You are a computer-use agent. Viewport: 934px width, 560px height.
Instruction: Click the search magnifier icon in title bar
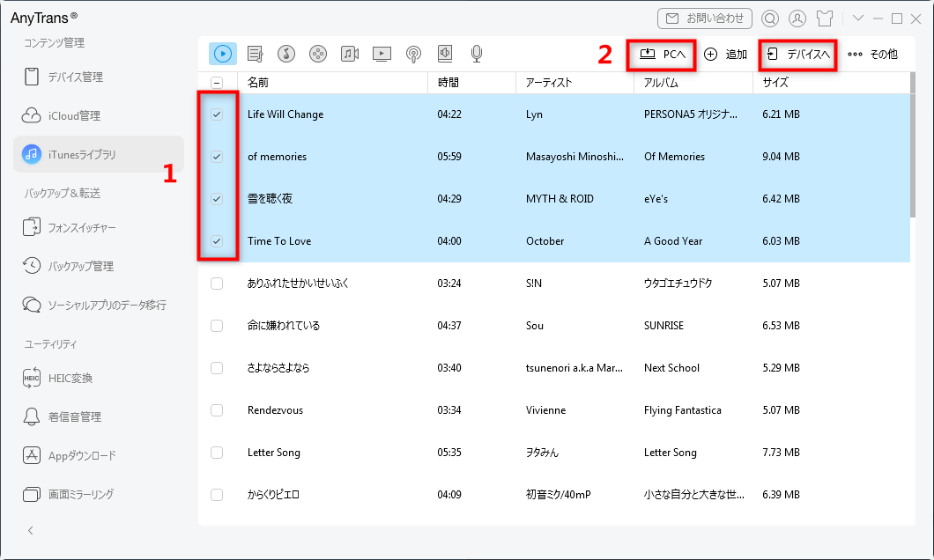click(770, 18)
